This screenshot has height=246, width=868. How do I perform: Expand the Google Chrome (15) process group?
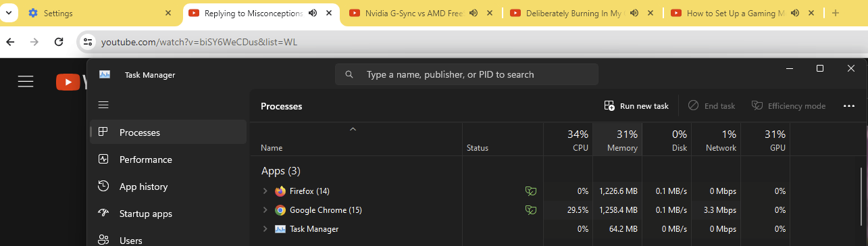[x=265, y=210]
